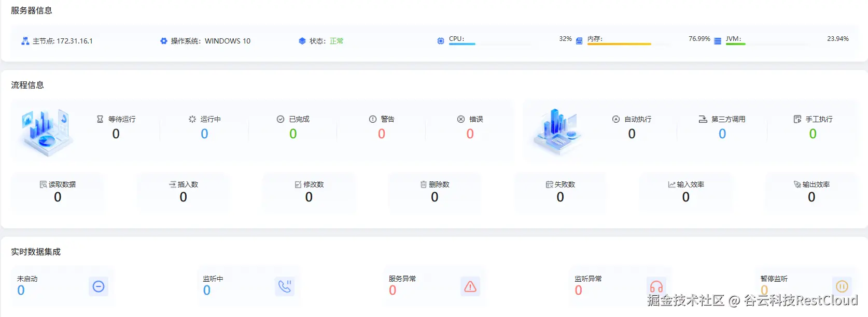The width and height of the screenshot is (868, 317).
Task: Click the 插入数 count value
Action: pos(184,197)
